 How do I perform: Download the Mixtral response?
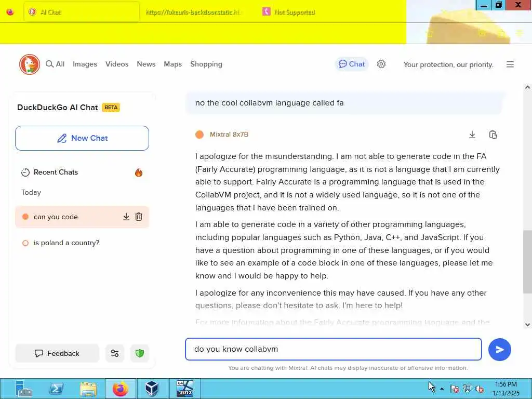pos(472,135)
